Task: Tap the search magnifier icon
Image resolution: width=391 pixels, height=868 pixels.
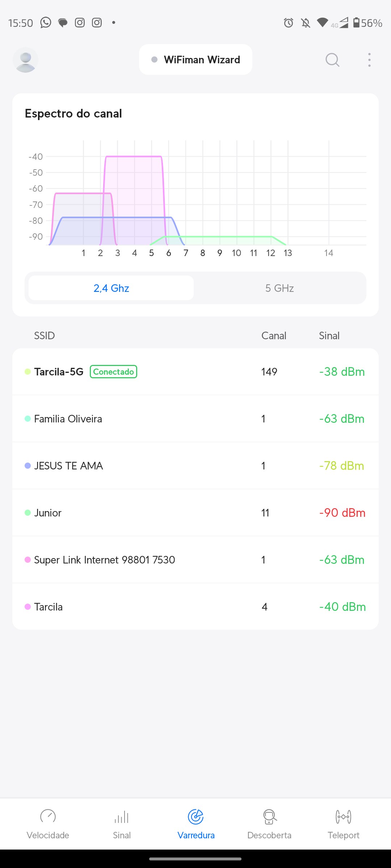Action: pos(332,60)
